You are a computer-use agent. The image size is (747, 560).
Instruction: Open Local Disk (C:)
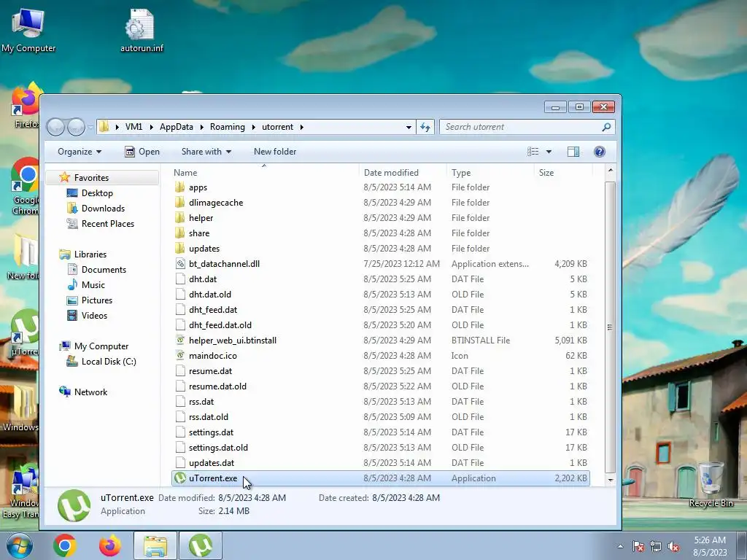[x=109, y=362]
